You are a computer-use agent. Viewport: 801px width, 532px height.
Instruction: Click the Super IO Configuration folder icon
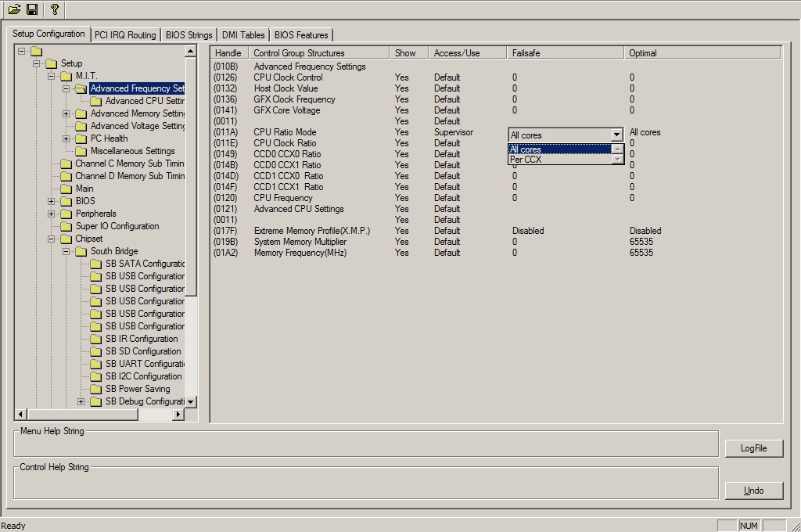[x=66, y=226]
